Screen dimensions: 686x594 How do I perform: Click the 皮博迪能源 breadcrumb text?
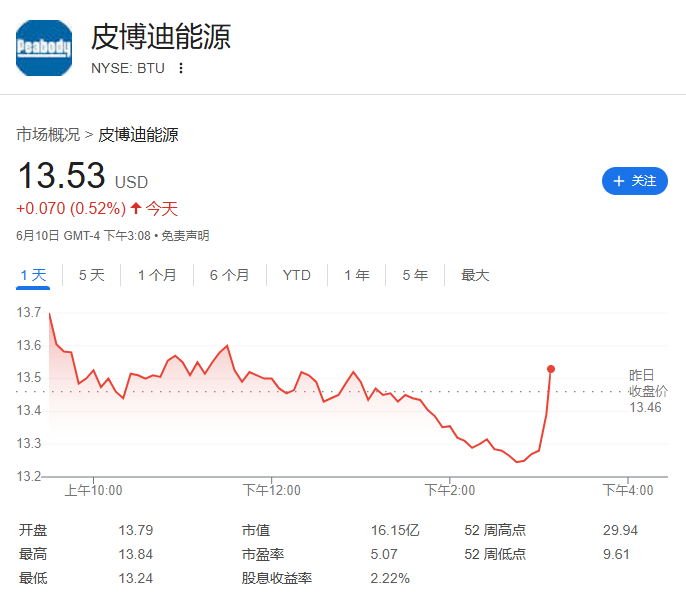pyautogui.click(x=138, y=134)
